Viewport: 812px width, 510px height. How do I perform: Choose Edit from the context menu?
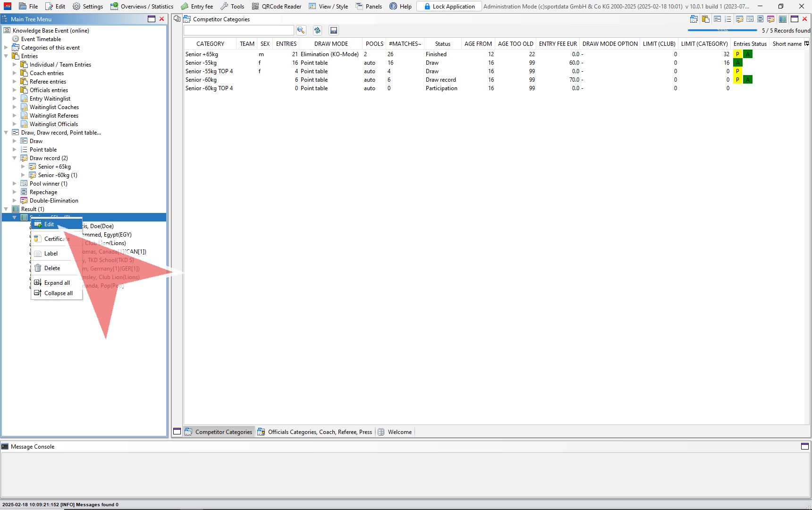49,224
